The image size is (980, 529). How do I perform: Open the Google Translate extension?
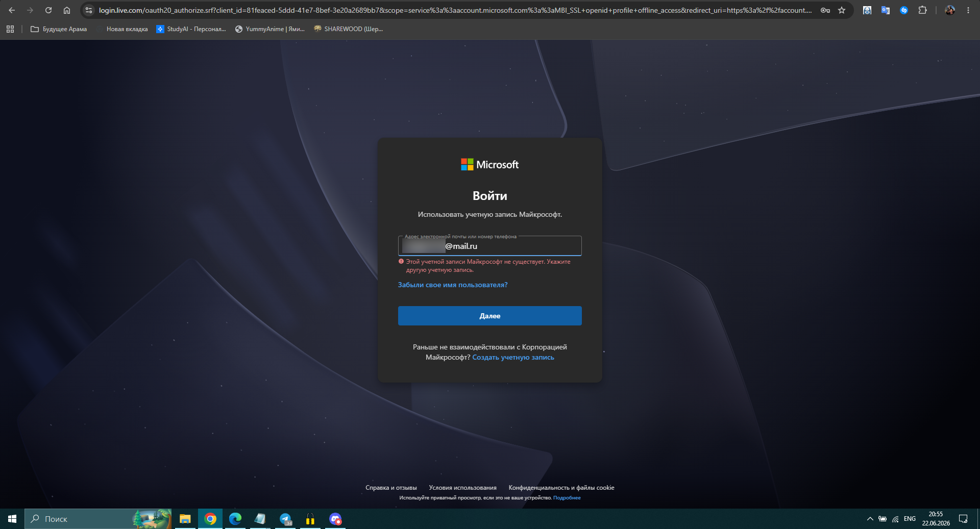tap(886, 10)
